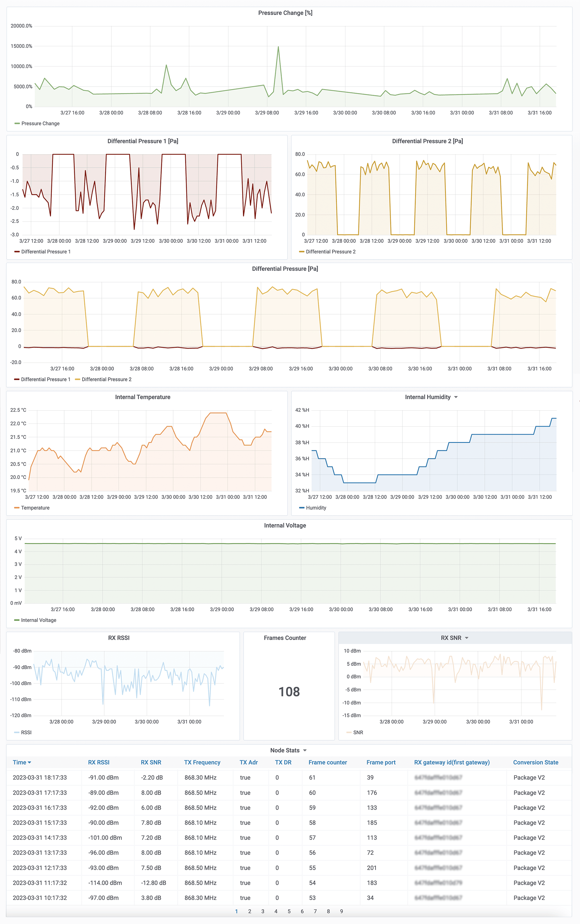Click the Temperature legend color swatch
This screenshot has height=924, width=580.
click(17, 508)
